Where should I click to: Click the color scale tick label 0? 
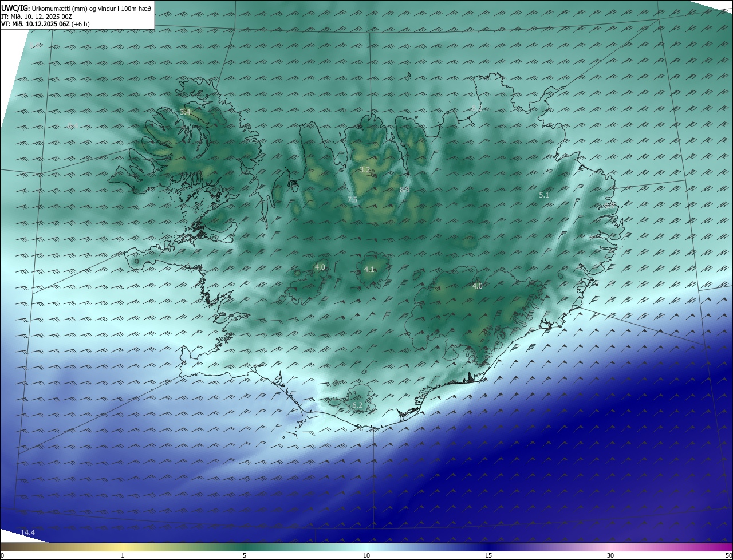pos(2,555)
